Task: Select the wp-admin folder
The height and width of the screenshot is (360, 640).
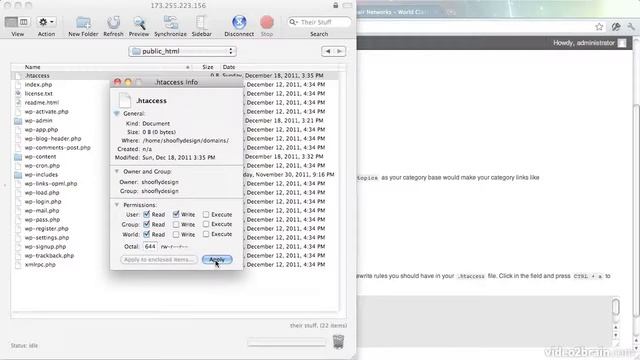Action: coord(38,120)
